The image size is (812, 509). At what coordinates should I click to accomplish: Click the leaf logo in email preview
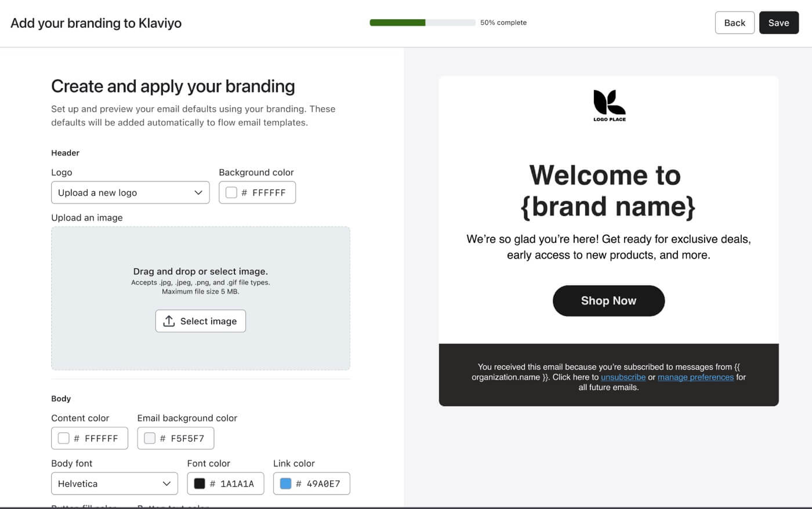609,103
